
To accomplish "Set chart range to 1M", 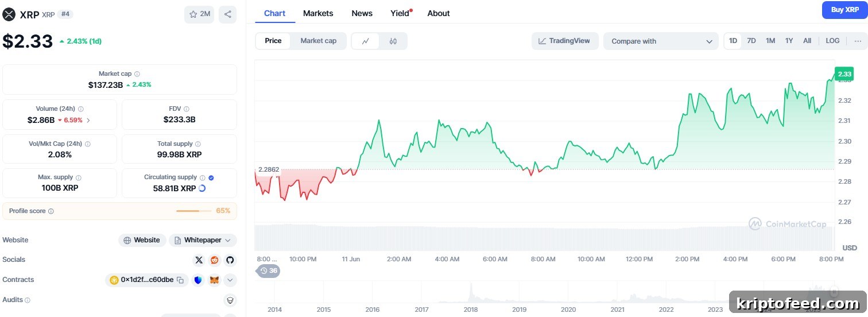I will (770, 41).
